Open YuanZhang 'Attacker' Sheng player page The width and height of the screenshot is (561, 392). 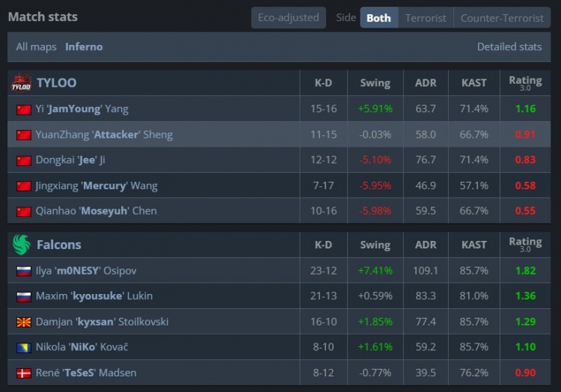[103, 135]
